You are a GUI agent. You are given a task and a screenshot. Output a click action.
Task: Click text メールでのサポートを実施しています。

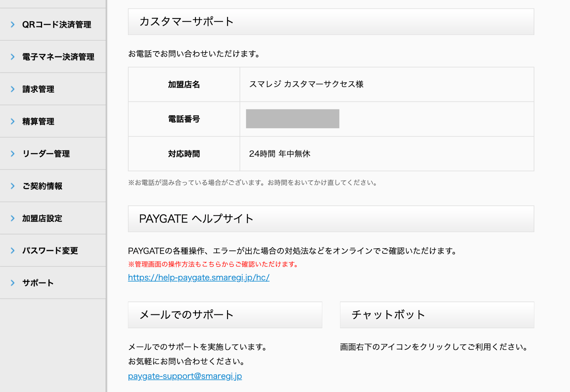click(x=197, y=347)
